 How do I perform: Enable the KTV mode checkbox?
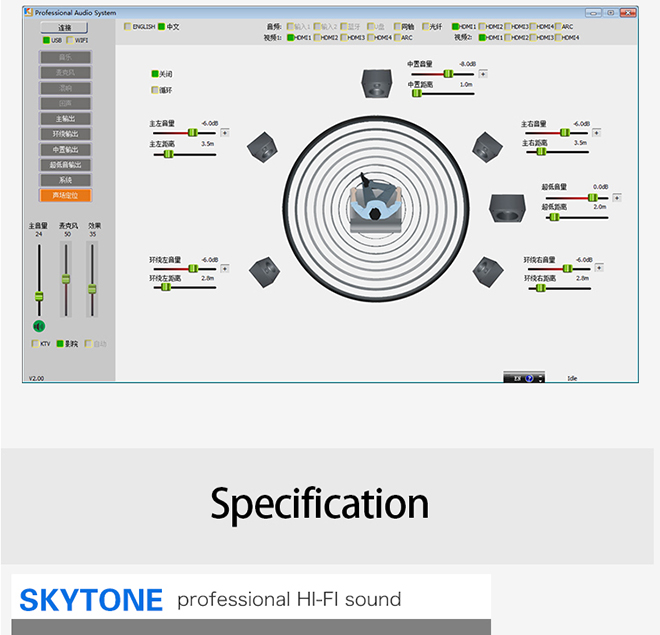tap(35, 344)
